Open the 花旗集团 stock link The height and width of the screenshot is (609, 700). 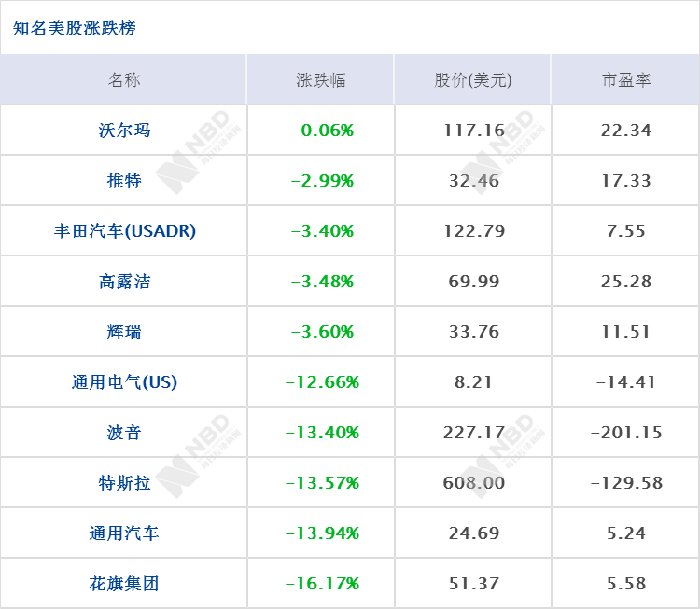coord(124,584)
